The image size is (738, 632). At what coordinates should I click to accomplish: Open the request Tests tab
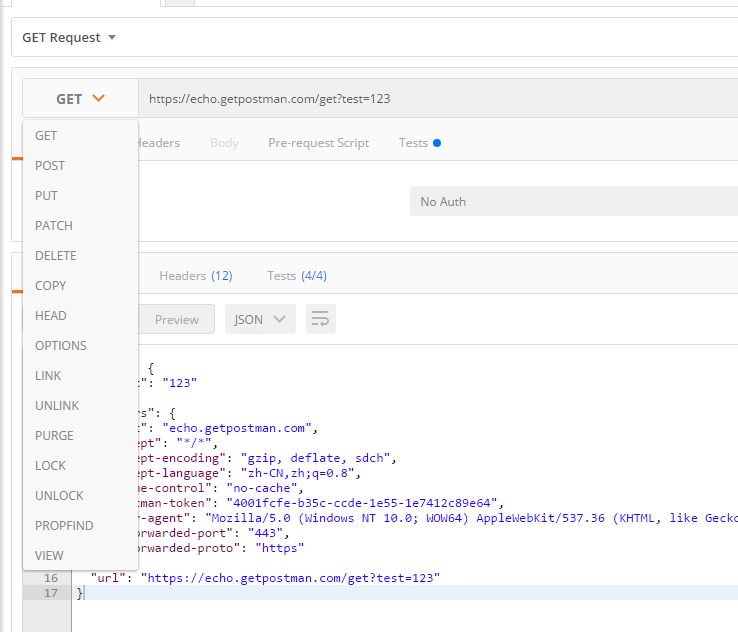(x=414, y=143)
